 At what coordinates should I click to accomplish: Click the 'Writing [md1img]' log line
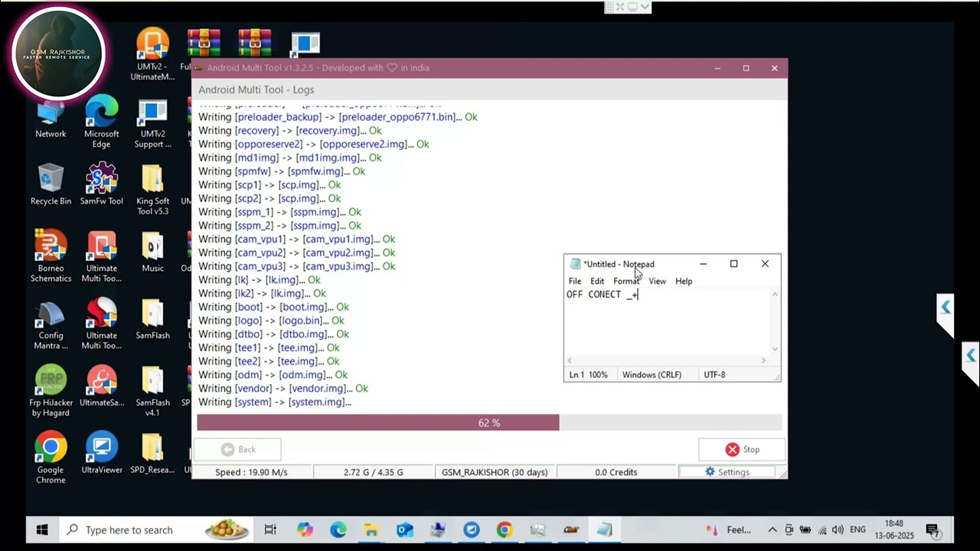coord(289,158)
